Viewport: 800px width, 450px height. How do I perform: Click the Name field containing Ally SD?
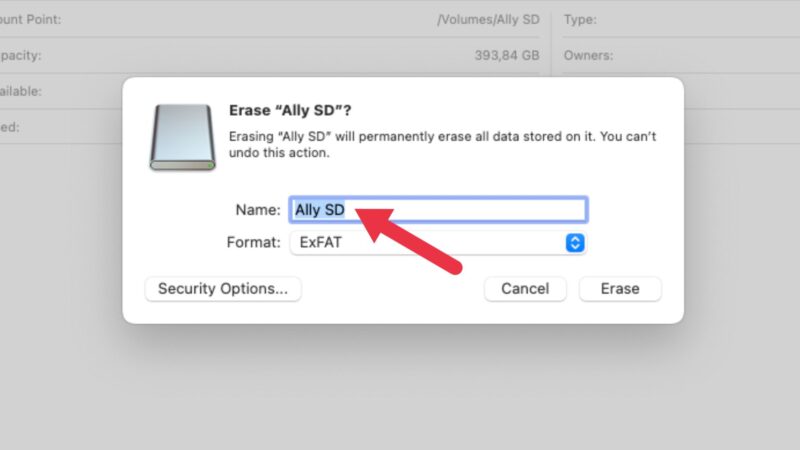pos(437,210)
